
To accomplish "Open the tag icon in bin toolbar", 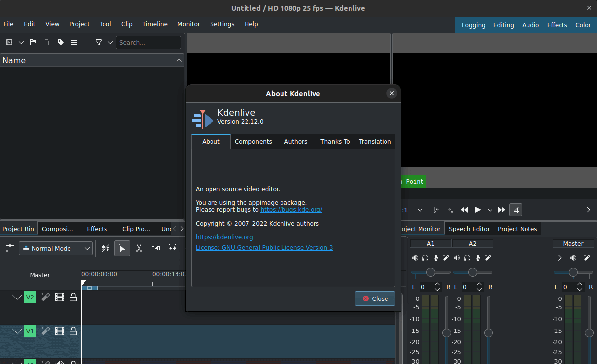I will pyautogui.click(x=61, y=42).
